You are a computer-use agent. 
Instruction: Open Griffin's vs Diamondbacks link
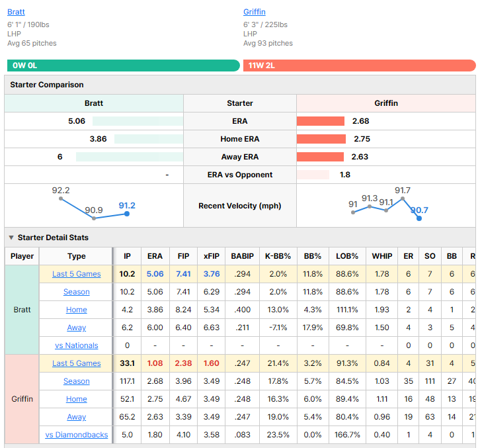(76, 435)
